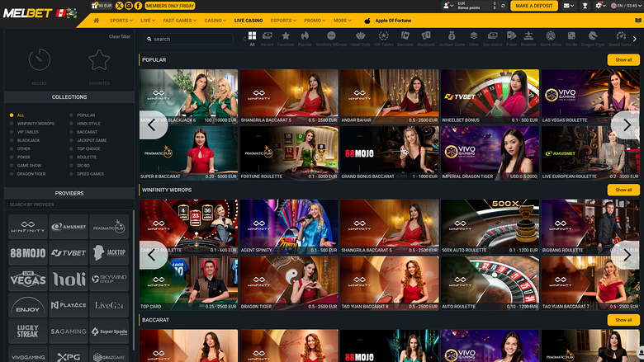Viewport: 644px width, 362px height.
Task: Select the BLACKJACK collection radio
Action: coord(12,140)
